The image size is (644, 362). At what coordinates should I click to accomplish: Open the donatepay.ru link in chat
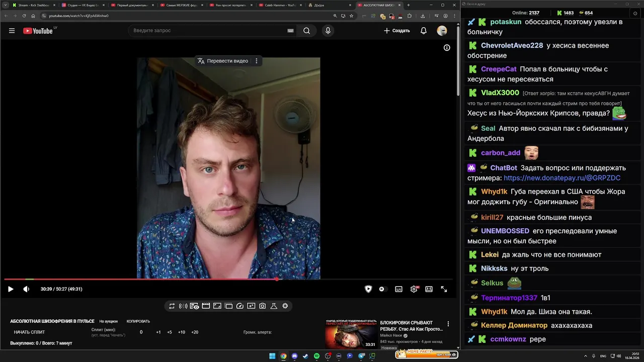pyautogui.click(x=562, y=178)
